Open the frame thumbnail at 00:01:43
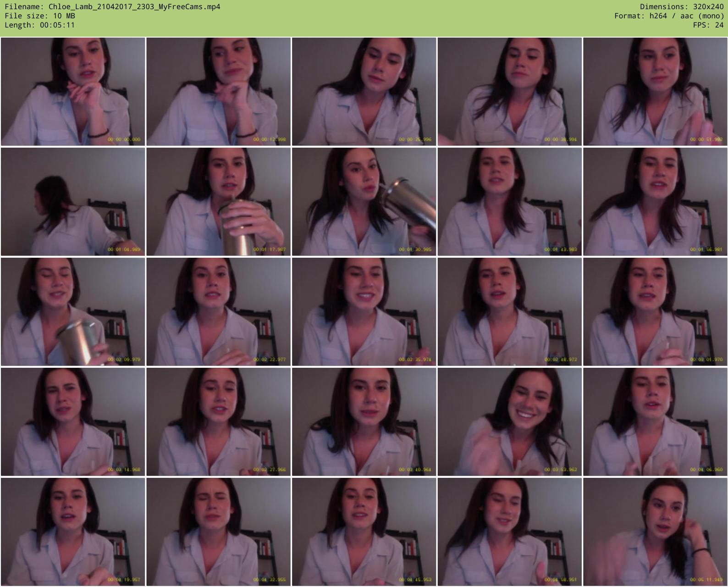Viewport: 728px width, 587px height. [510, 202]
